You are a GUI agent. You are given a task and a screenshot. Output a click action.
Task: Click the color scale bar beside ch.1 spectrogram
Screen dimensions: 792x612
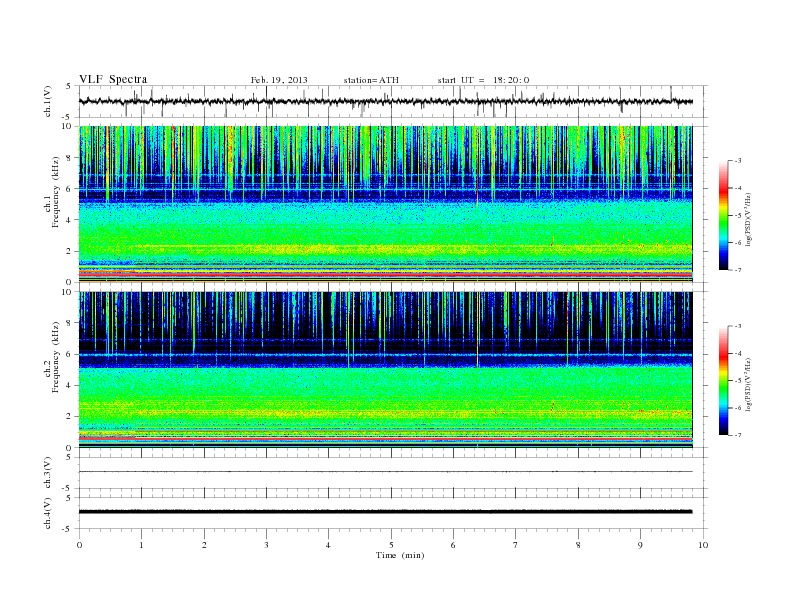724,215
